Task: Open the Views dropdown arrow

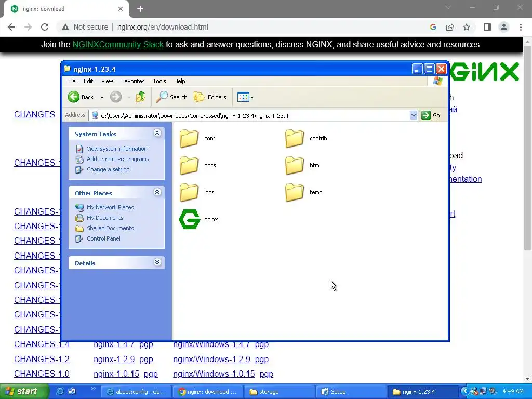Action: point(252,97)
